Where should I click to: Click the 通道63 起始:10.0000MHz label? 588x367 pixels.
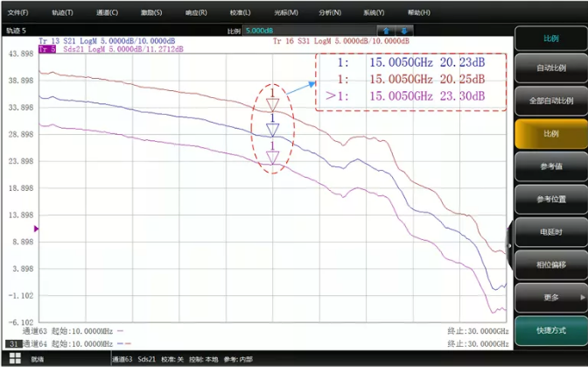pyautogui.click(x=68, y=331)
